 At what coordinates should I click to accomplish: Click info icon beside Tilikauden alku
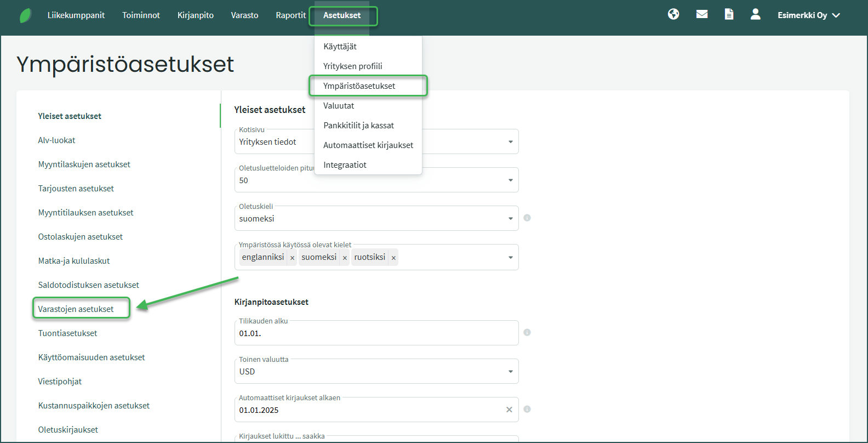(527, 332)
